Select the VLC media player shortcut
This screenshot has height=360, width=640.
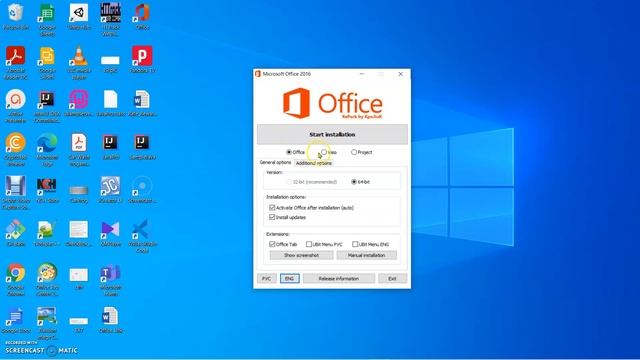(79, 62)
